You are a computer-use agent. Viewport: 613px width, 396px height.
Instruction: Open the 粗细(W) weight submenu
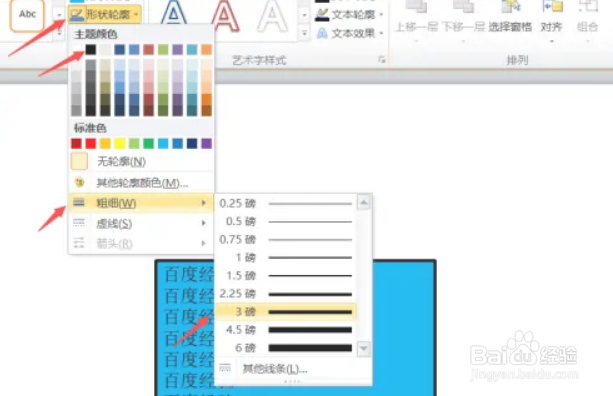click(141, 203)
